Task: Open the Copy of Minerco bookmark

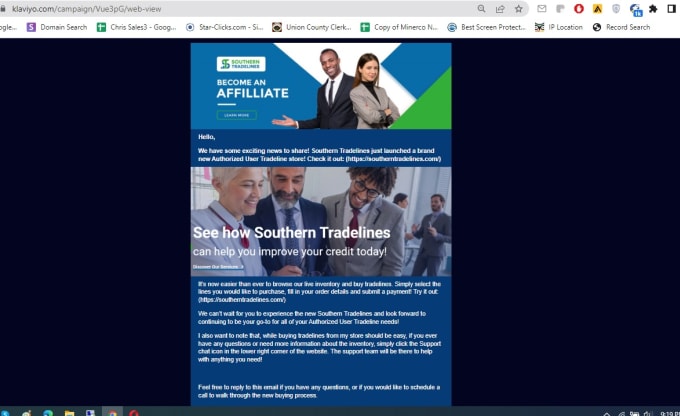Action: [x=399, y=27]
